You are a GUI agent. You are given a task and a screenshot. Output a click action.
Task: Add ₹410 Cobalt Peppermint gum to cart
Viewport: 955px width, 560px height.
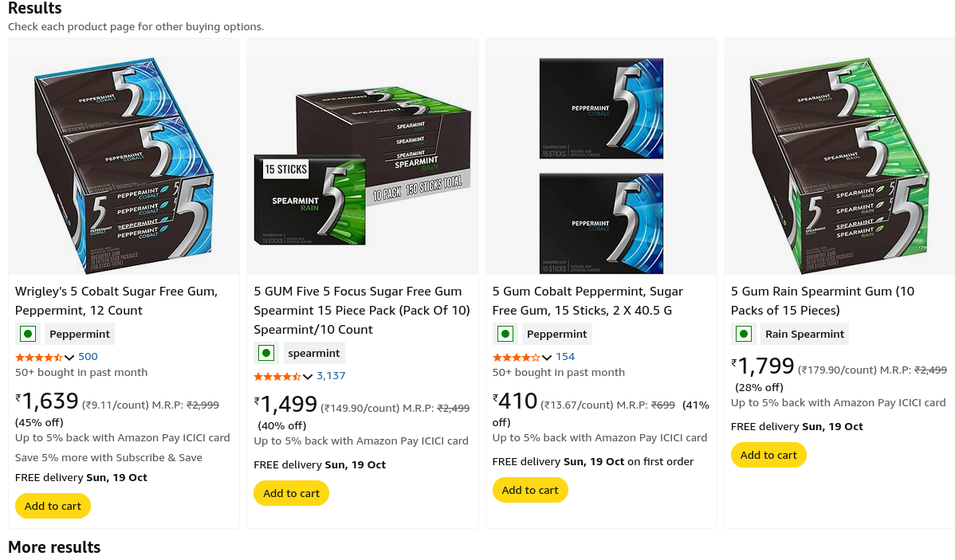pos(530,490)
